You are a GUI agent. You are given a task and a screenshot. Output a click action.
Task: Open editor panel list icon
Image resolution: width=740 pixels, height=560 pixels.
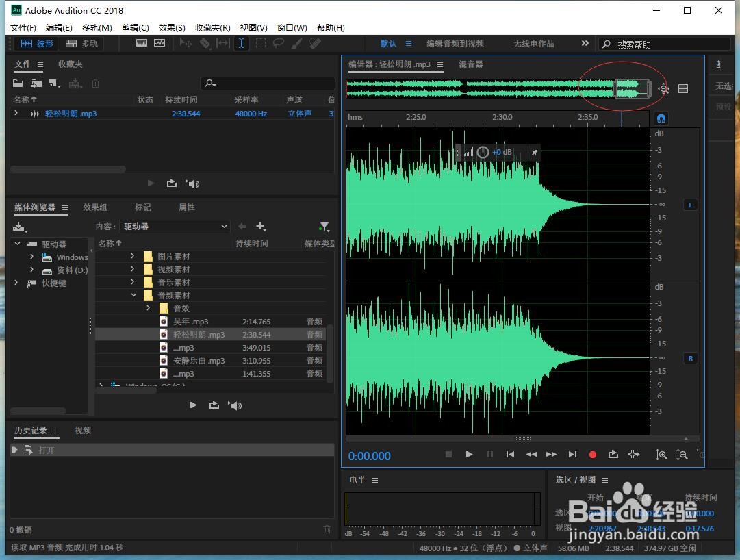coord(683,89)
